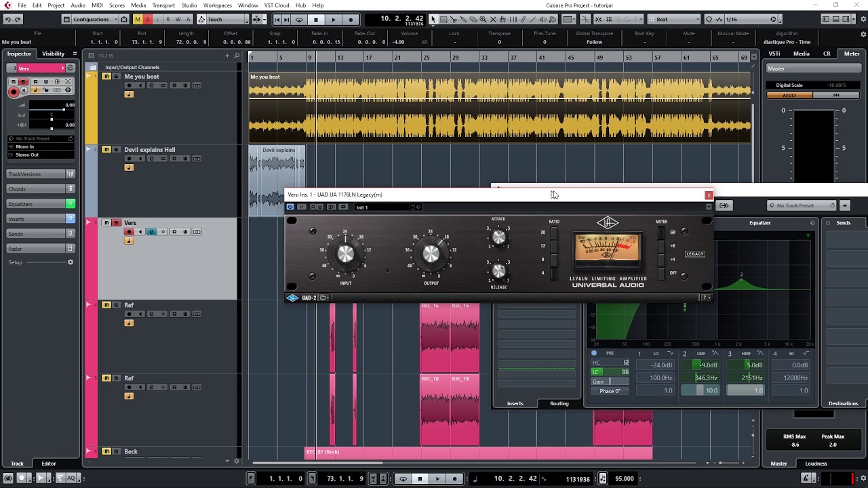Open inspector Setup gear

(70, 262)
